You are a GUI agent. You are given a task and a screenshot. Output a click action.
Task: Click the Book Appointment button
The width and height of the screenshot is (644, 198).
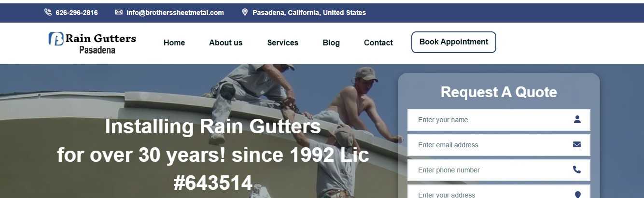454,42
